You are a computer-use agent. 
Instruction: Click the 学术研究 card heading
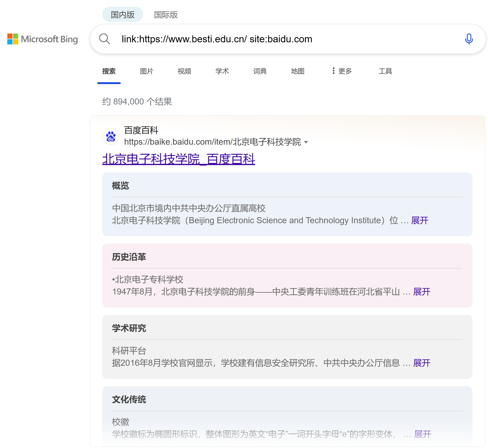point(129,328)
